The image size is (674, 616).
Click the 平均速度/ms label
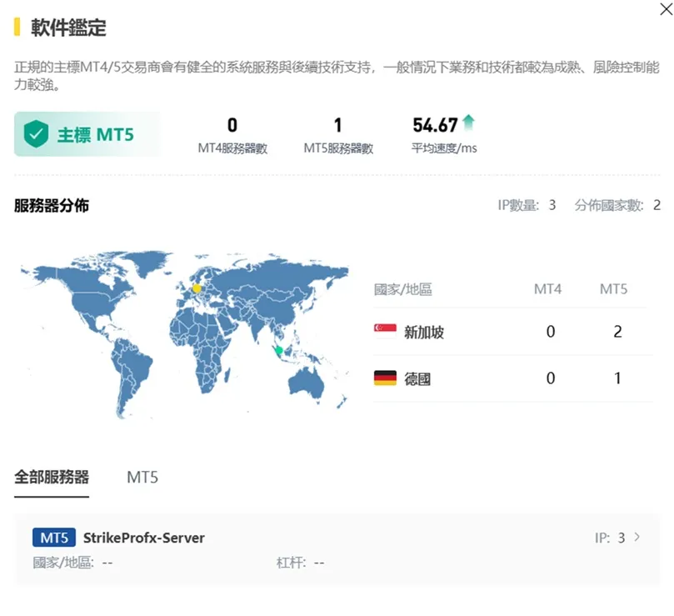pyautogui.click(x=444, y=148)
